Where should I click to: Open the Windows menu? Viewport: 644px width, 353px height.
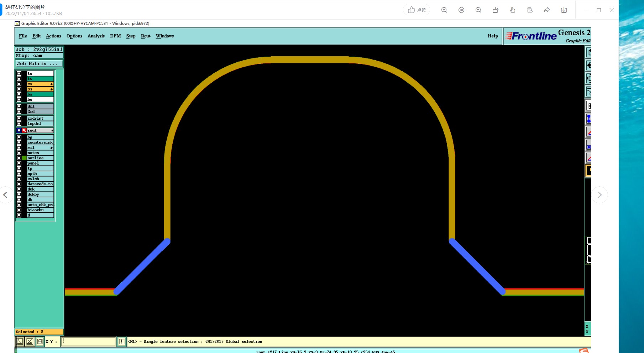pyautogui.click(x=165, y=36)
